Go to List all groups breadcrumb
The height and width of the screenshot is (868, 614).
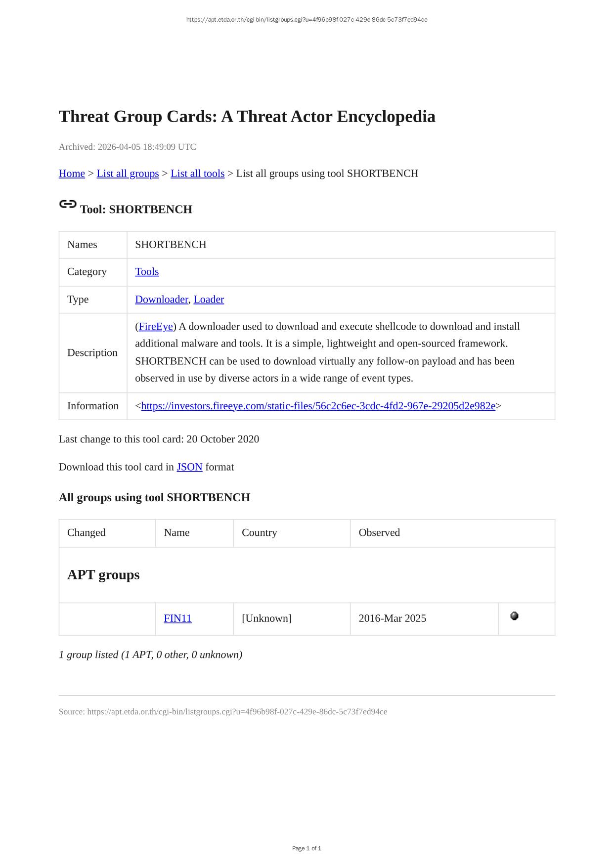[x=128, y=174]
